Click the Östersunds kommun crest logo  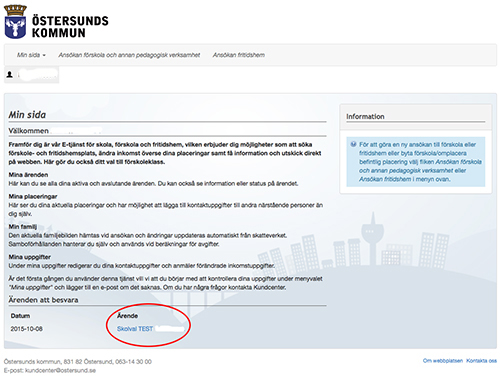[15, 22]
